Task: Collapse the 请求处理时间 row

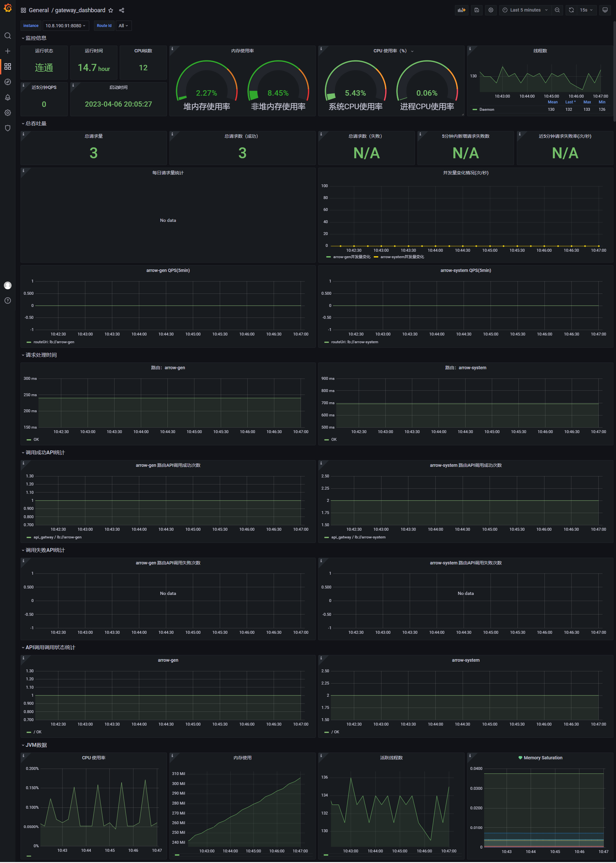Action: click(x=39, y=355)
